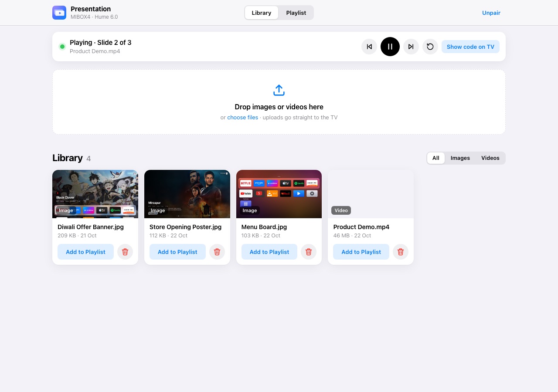Open Menu Board thumbnail
Screen dimensions: 558x392
pos(279,194)
